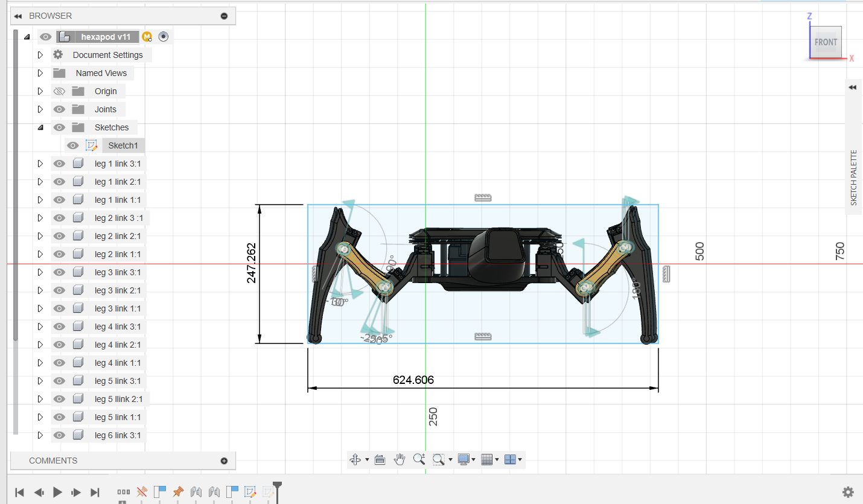Step timeline forward one feature
This screenshot has height=504, width=863.
[76, 492]
